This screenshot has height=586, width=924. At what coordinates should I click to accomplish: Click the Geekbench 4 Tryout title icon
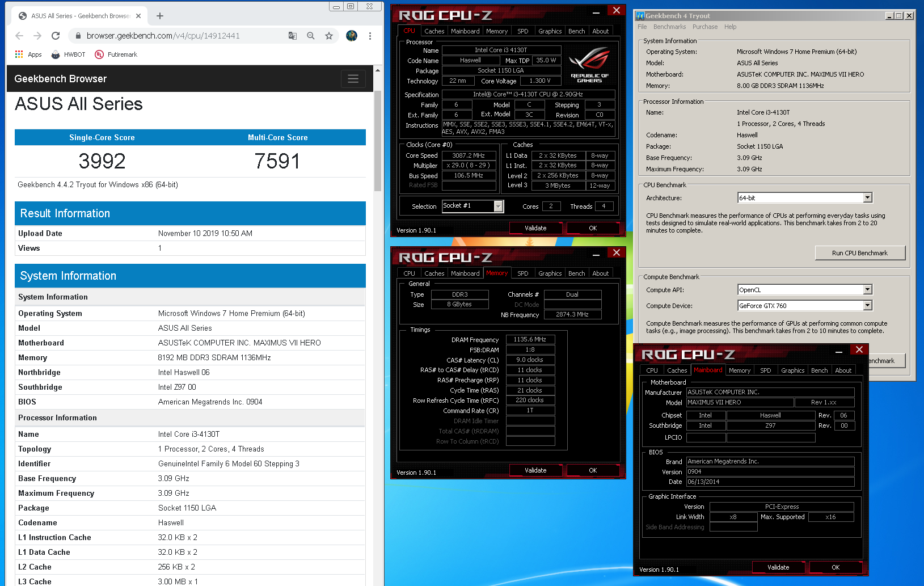(640, 16)
